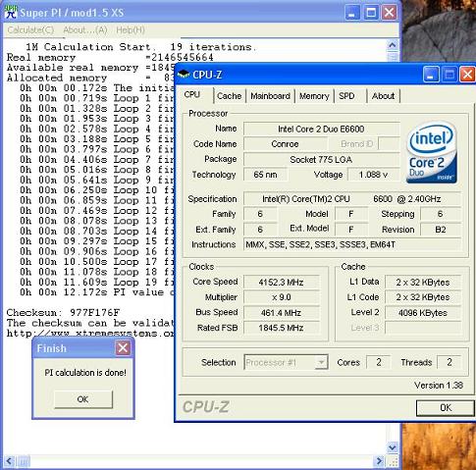Click the Super PI scroll right arrow
Viewport: 476px width, 470px height.
[379, 461]
